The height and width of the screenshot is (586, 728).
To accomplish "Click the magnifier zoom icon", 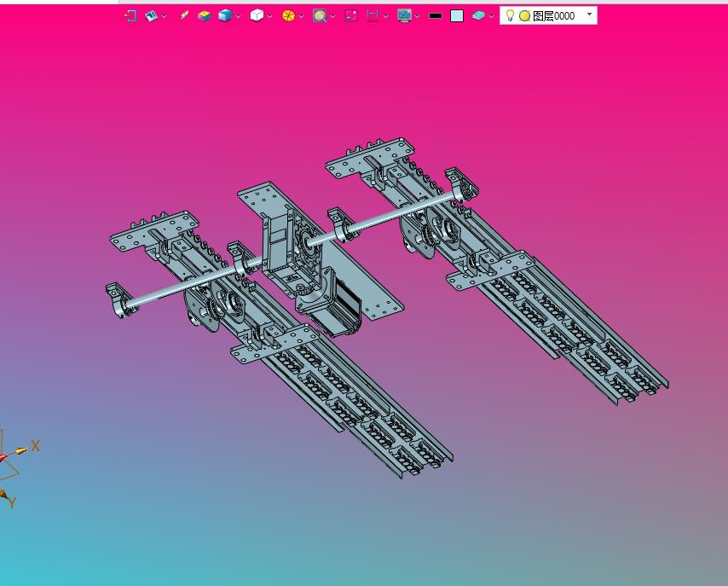I will (320, 16).
